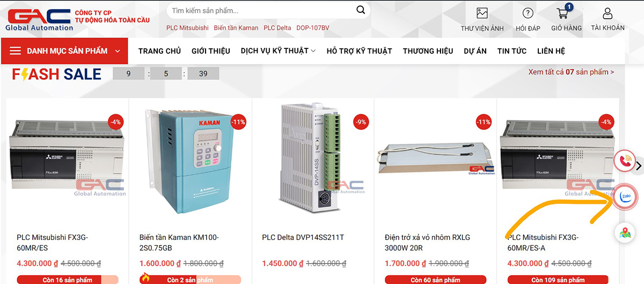Go to the Giới thiệu page
Screen dimensions: 644x284
(x=211, y=51)
